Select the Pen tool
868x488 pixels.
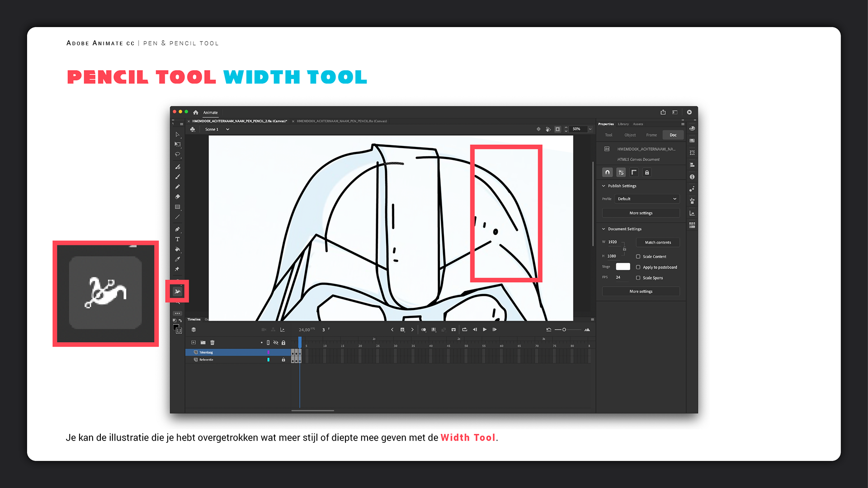(x=177, y=229)
